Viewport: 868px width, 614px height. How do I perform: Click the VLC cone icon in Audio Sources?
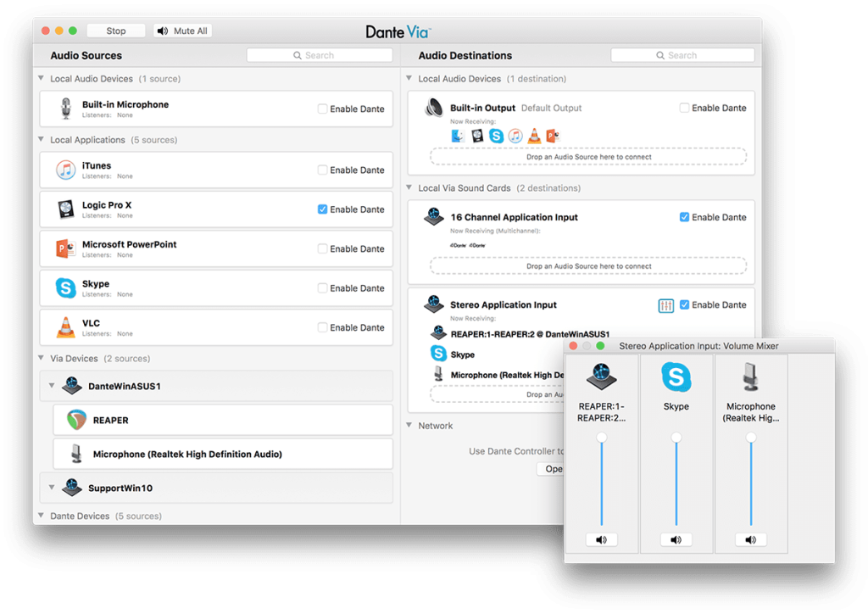(x=66, y=327)
